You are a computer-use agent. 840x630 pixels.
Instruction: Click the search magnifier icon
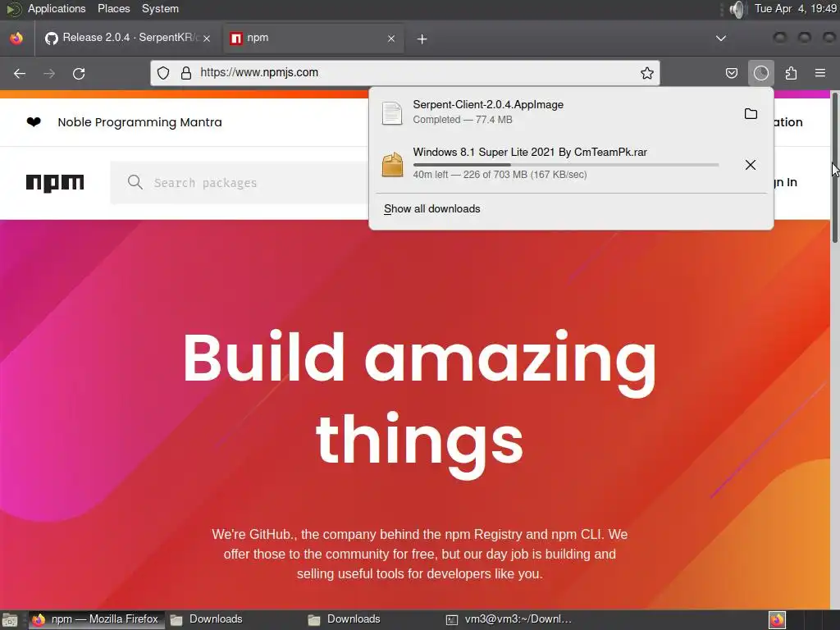tap(135, 182)
